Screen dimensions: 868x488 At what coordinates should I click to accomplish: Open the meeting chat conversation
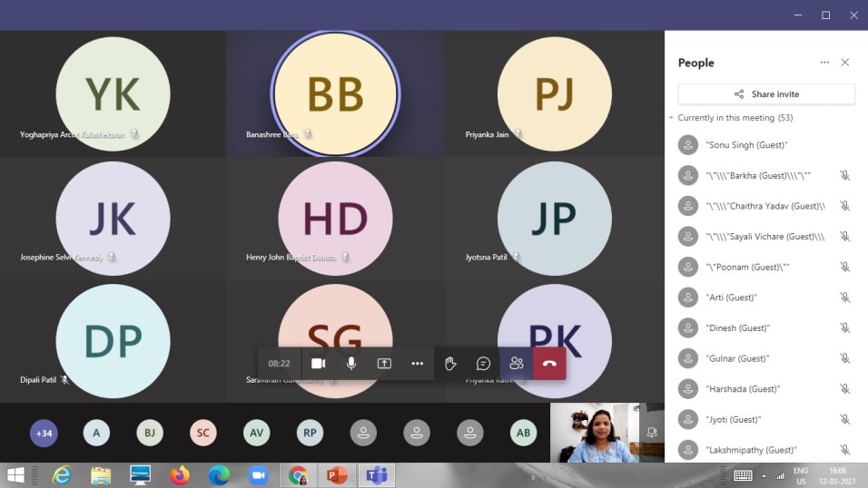(483, 364)
